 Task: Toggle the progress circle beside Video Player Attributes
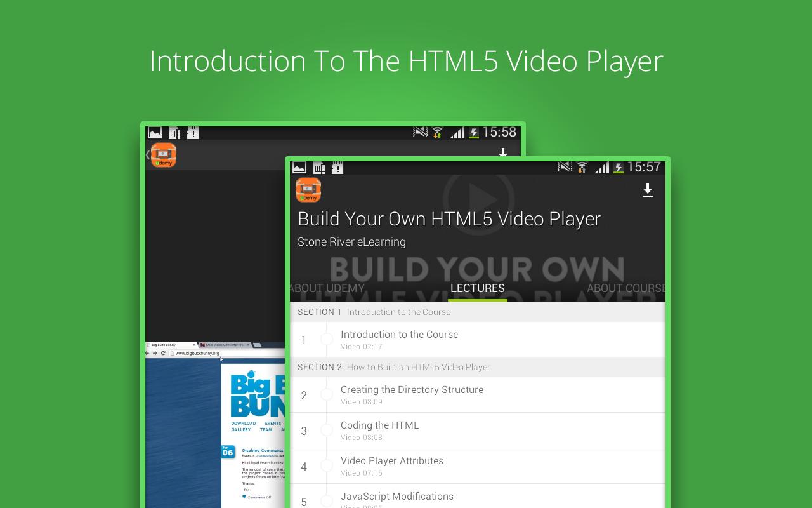click(x=327, y=465)
